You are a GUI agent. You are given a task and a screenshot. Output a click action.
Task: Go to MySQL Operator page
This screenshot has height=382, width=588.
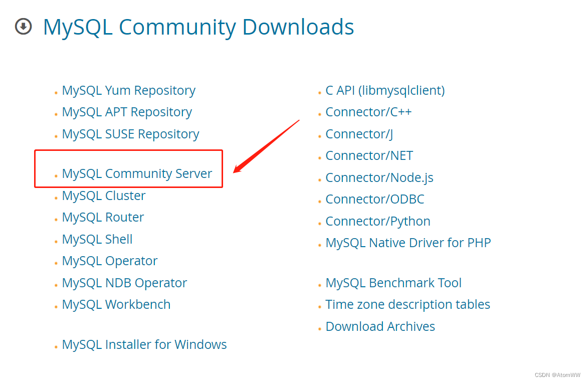point(109,261)
